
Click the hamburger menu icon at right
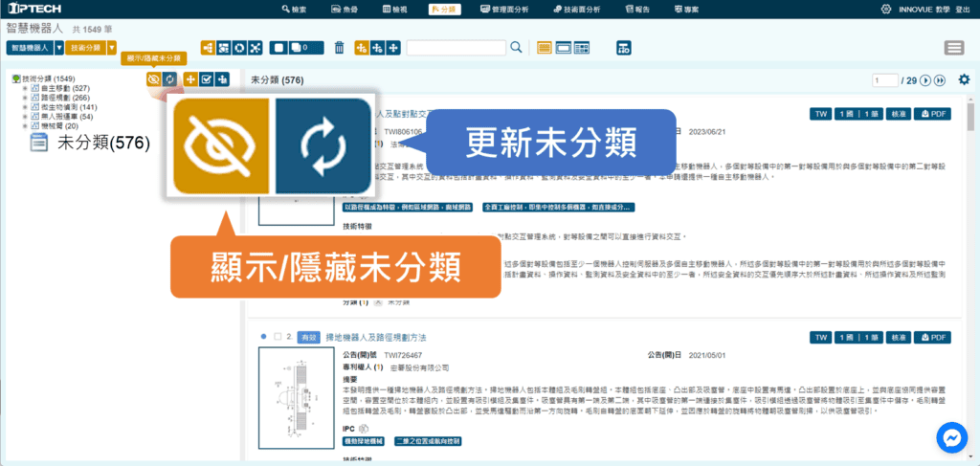pyautogui.click(x=953, y=48)
